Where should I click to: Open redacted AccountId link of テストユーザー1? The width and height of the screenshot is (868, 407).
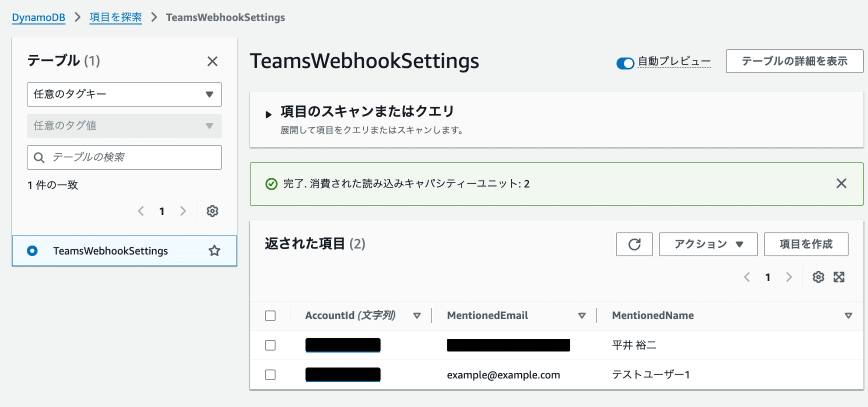coord(343,374)
